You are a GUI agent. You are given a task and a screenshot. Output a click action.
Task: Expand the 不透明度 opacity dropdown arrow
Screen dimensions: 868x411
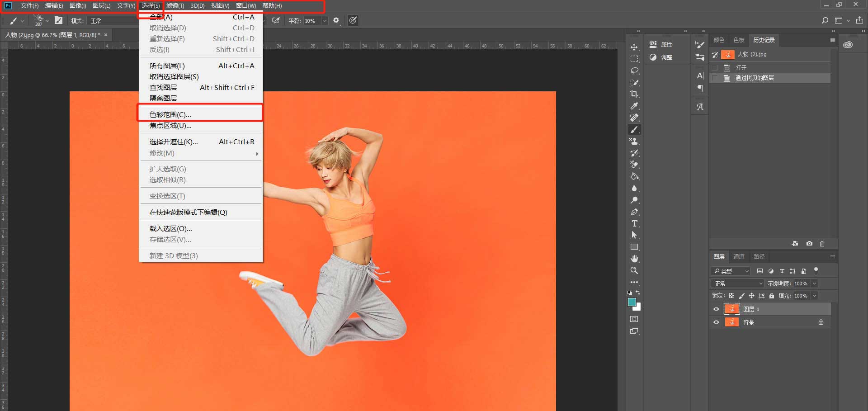(814, 283)
